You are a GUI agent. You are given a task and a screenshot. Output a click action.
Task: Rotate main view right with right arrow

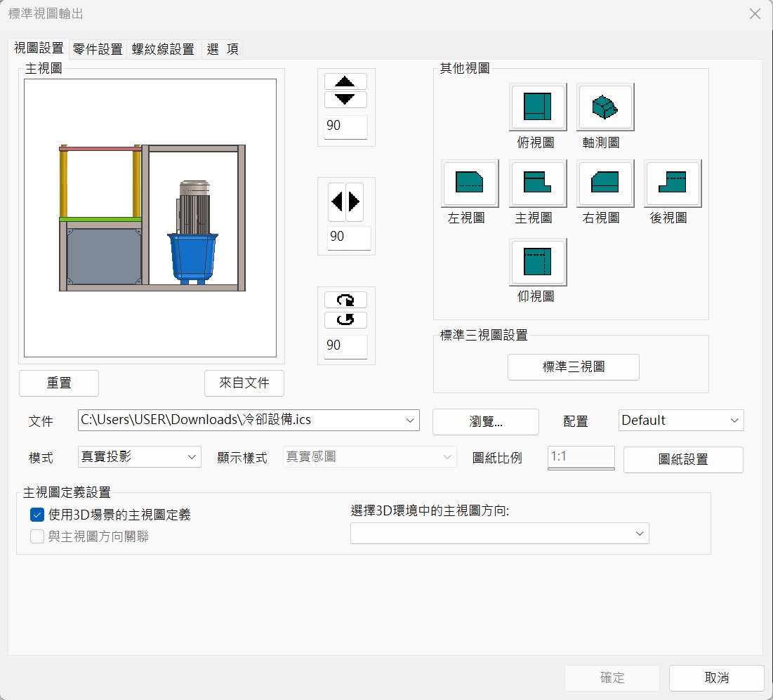(355, 202)
